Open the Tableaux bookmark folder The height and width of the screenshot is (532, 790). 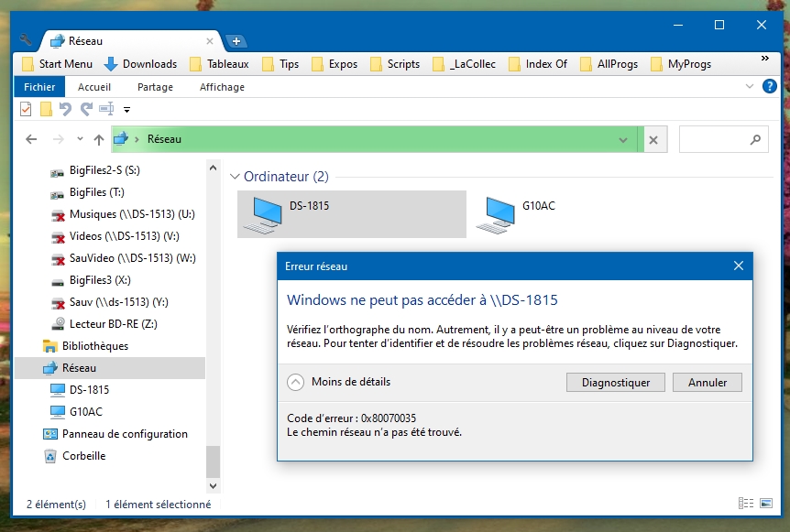click(x=219, y=64)
